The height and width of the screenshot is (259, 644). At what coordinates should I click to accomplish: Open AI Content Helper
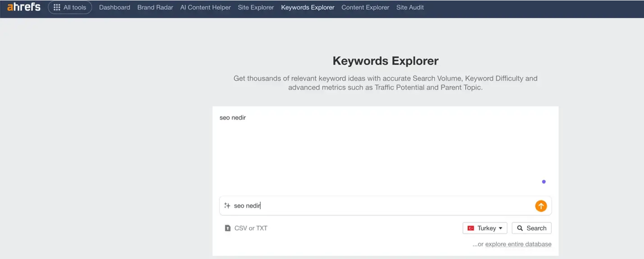pyautogui.click(x=206, y=8)
